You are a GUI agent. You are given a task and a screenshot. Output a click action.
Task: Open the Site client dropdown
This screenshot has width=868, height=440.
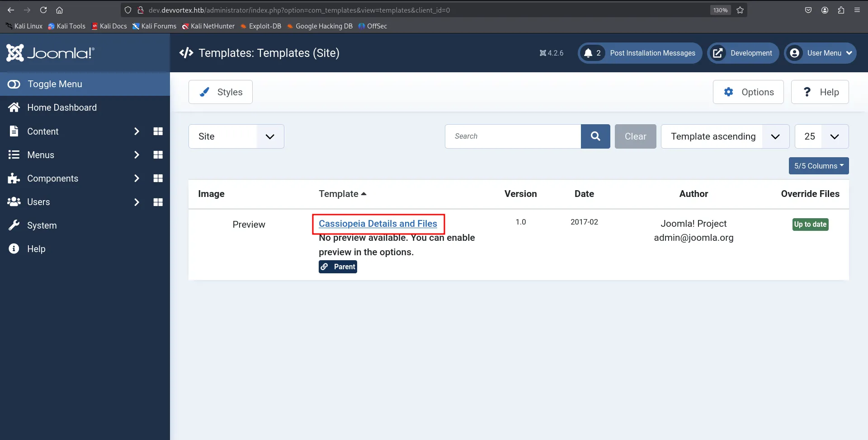[x=236, y=136]
